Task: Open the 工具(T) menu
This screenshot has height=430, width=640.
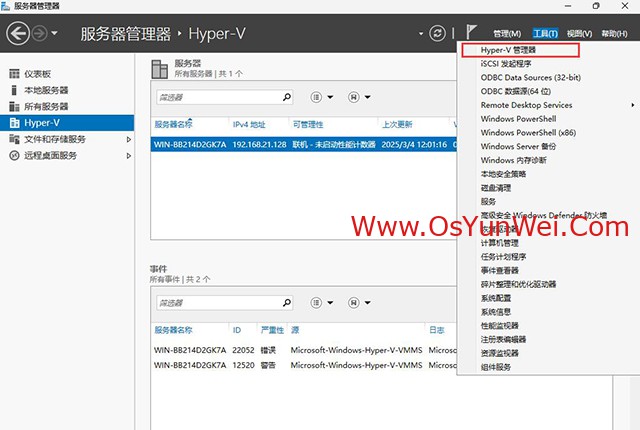Action: pyautogui.click(x=545, y=33)
